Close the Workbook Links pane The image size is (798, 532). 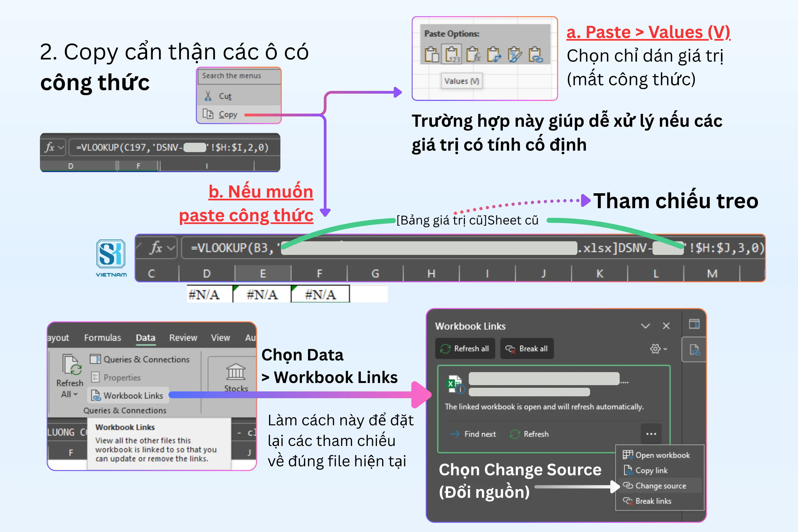click(x=666, y=326)
